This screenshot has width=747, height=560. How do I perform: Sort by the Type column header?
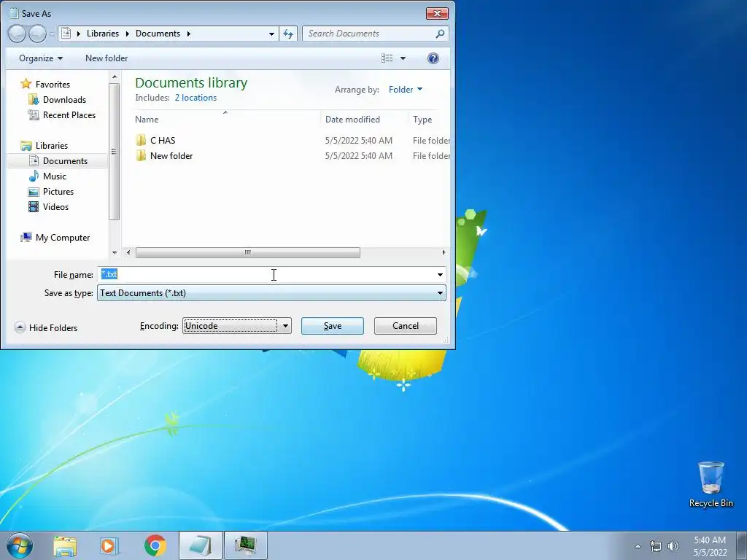coord(422,120)
